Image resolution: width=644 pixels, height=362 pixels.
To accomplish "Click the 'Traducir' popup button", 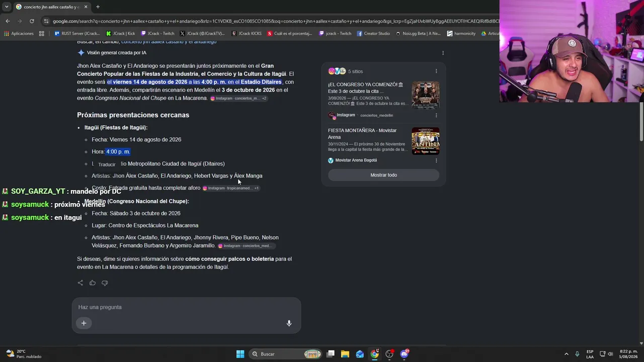I will (107, 164).
